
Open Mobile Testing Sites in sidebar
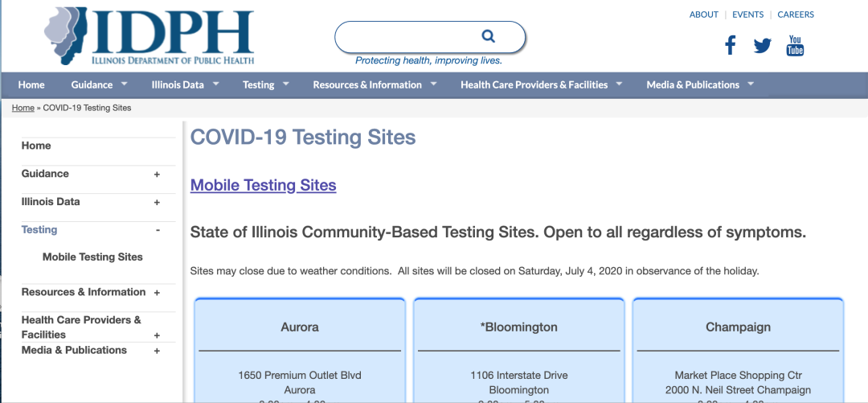point(92,257)
